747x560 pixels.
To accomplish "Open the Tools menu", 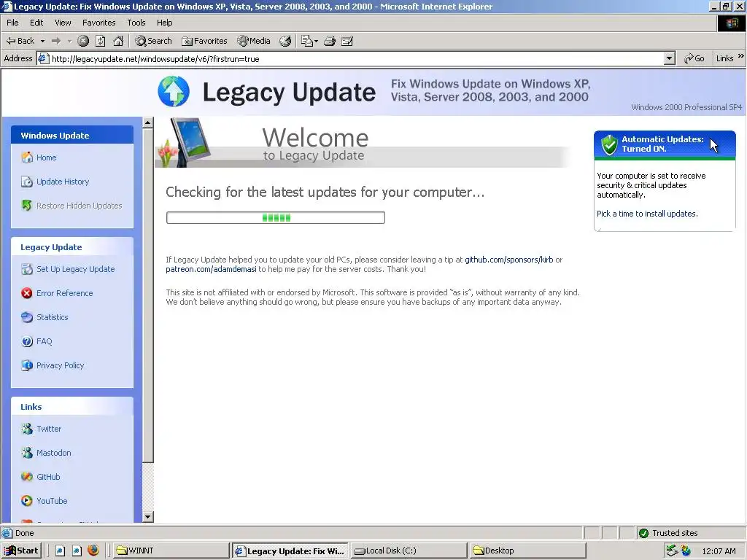I will click(136, 23).
